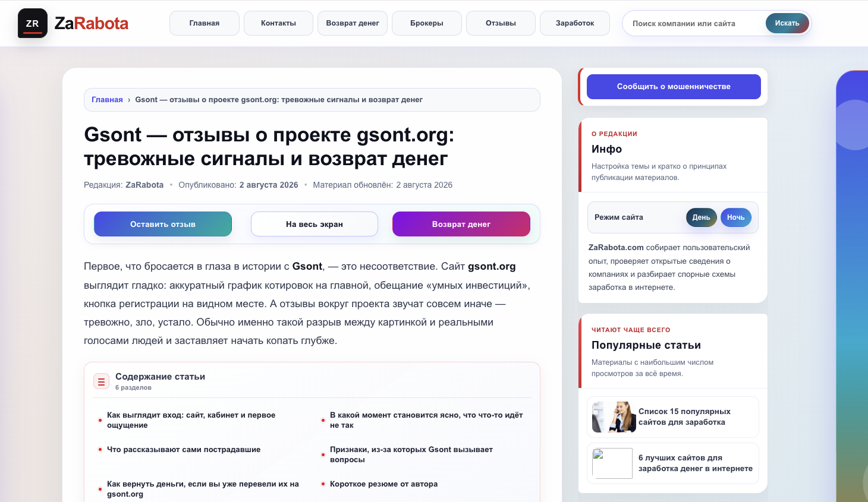Jump to 'Короткое резюме от автора' section
The height and width of the screenshot is (502, 868).
(x=383, y=484)
